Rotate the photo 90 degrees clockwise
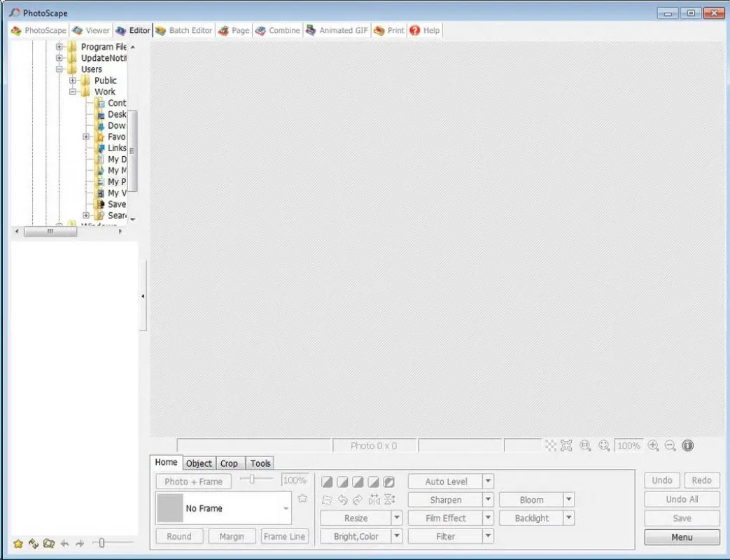The image size is (730, 560). pyautogui.click(x=358, y=500)
